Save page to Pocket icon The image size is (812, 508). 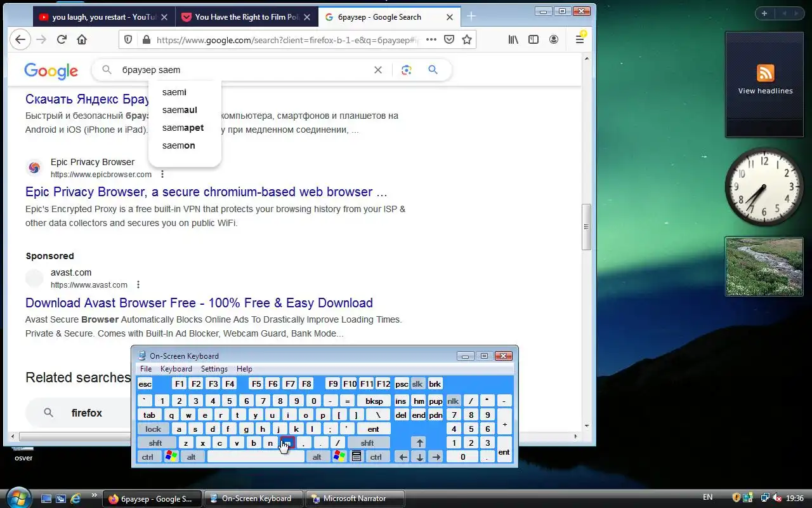(449, 39)
